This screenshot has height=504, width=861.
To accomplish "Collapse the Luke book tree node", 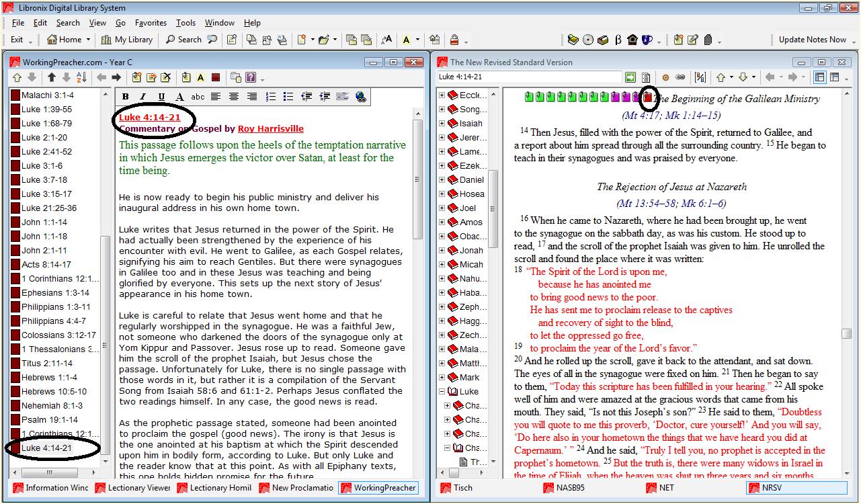I will pyautogui.click(x=442, y=392).
